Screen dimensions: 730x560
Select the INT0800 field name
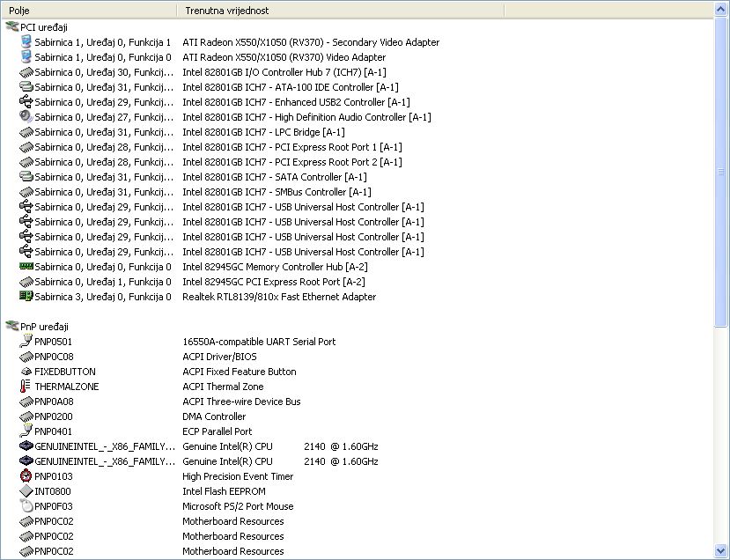[x=53, y=491]
